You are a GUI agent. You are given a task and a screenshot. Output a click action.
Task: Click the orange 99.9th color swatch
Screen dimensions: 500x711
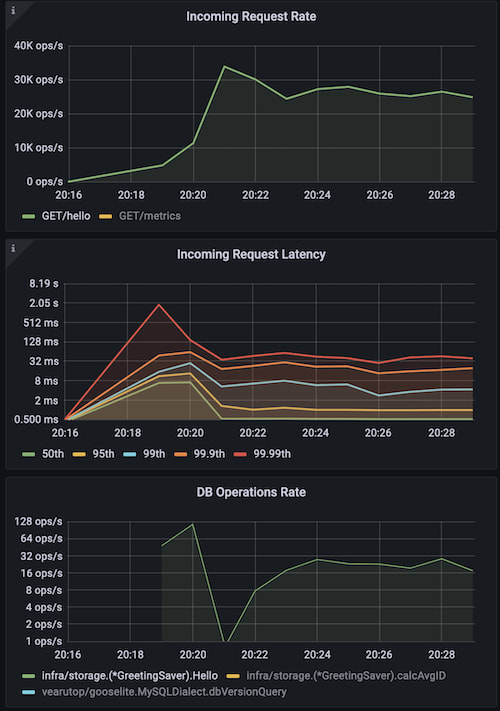click(180, 454)
